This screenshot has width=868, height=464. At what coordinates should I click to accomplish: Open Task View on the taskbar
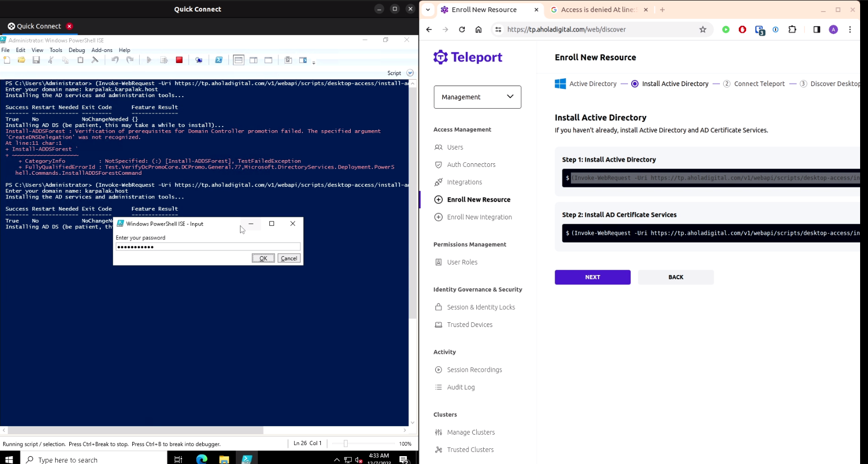point(178,459)
